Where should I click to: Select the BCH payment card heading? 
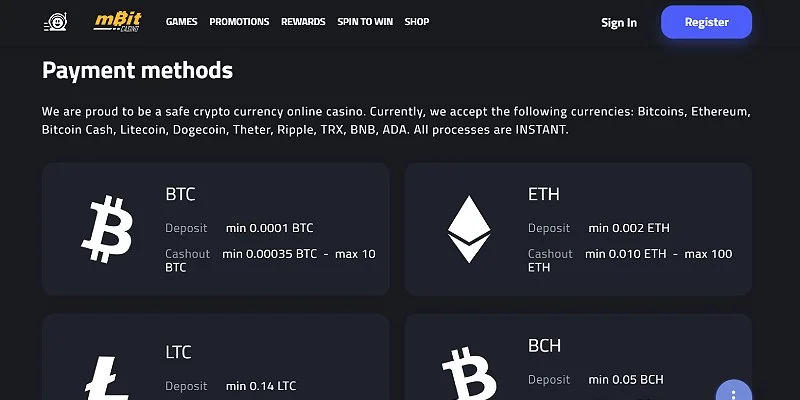544,346
